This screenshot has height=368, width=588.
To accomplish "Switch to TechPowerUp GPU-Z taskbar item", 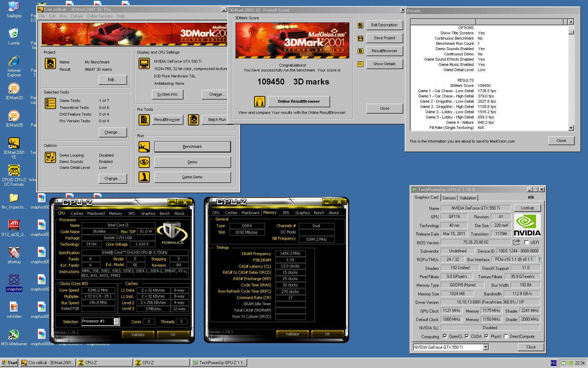I will [x=219, y=363].
